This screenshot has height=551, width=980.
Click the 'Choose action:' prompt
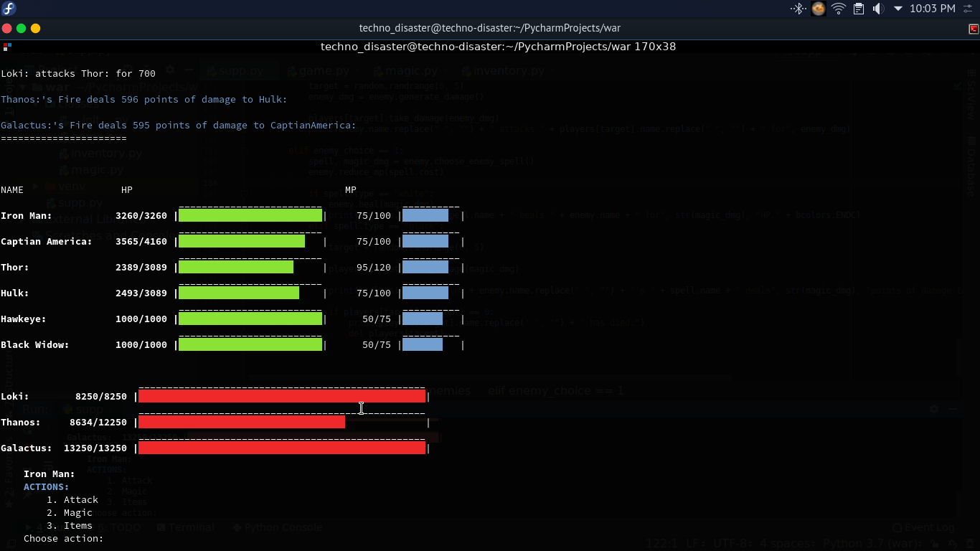(x=64, y=538)
